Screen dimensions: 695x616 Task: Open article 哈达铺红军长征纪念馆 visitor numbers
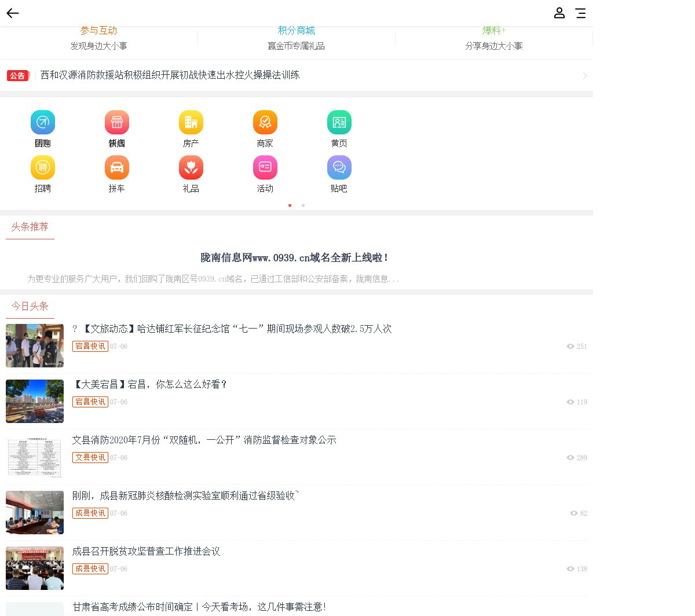(x=232, y=329)
